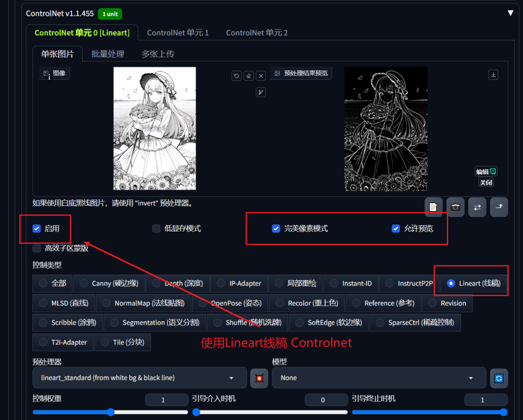Click the 编辑 edit button on preview
This screenshot has width=523, height=420.
(486, 171)
